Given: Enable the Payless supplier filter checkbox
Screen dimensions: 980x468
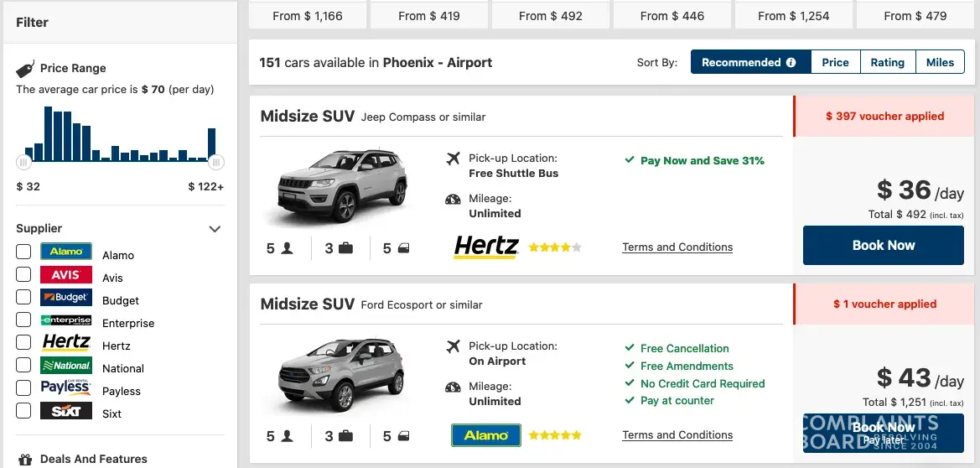Looking at the screenshot, I should pyautogui.click(x=23, y=387).
